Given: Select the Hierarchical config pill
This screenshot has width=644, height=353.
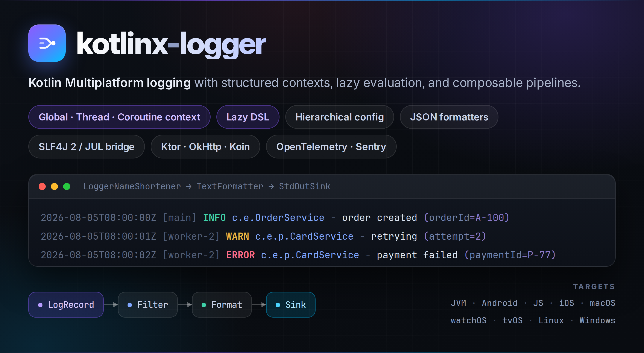Looking at the screenshot, I should pyautogui.click(x=340, y=117).
